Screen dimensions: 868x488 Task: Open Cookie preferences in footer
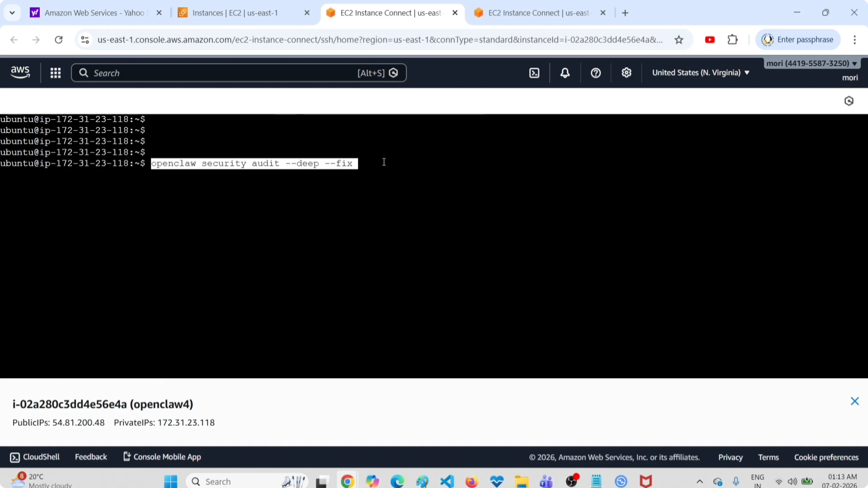click(x=826, y=457)
